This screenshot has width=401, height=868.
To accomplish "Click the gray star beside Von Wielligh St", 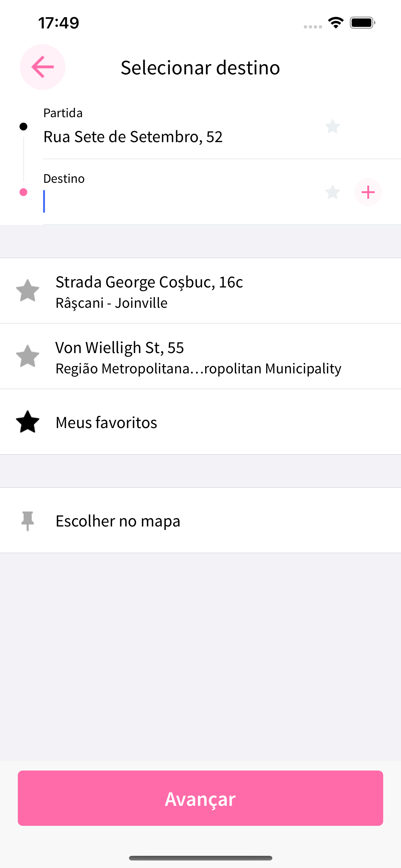I will click(27, 356).
